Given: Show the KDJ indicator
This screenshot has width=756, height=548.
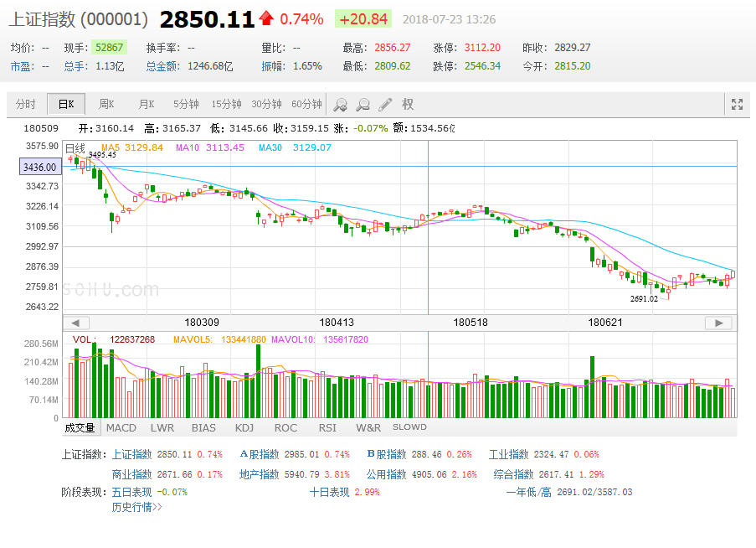Looking at the screenshot, I should click(x=244, y=427).
